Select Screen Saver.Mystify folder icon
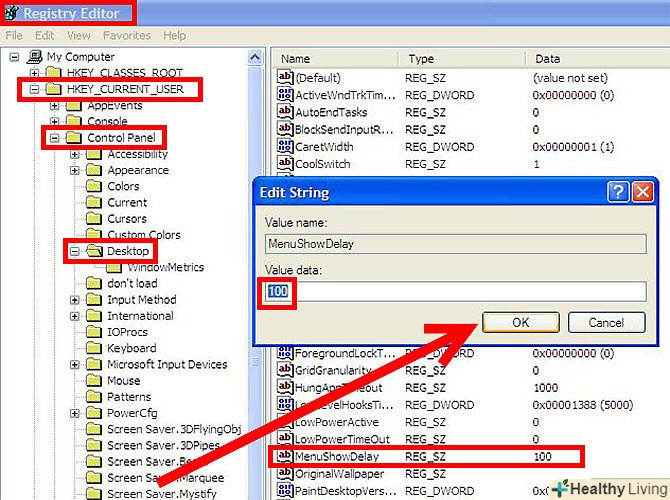670x500 pixels. tap(94, 494)
